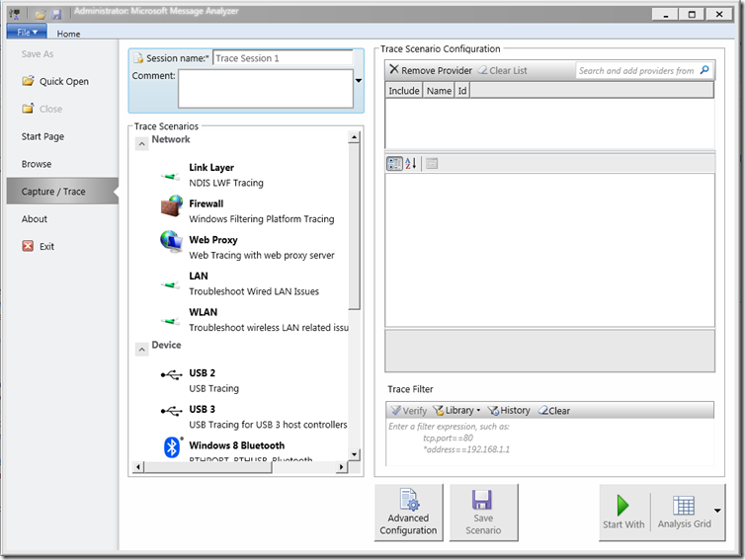Click into the trace filter expression box
This screenshot has height=560, width=745.
(x=549, y=441)
